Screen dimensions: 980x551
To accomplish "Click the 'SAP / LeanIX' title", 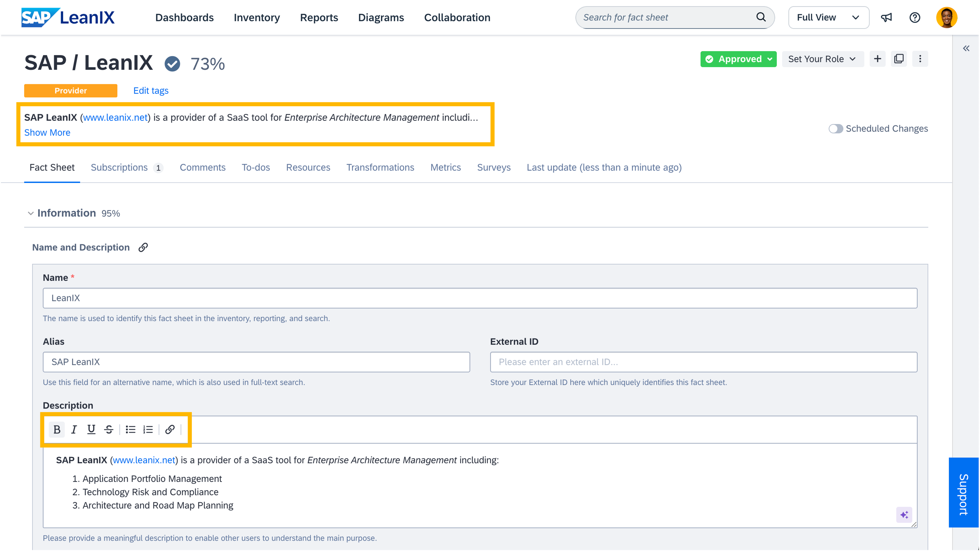I will tap(88, 63).
